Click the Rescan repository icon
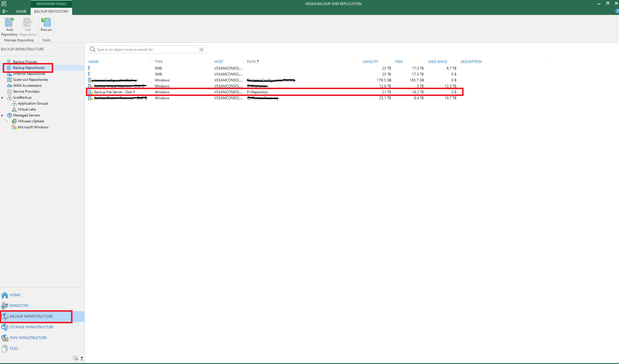Image resolution: width=619 pixels, height=364 pixels. pos(46,22)
